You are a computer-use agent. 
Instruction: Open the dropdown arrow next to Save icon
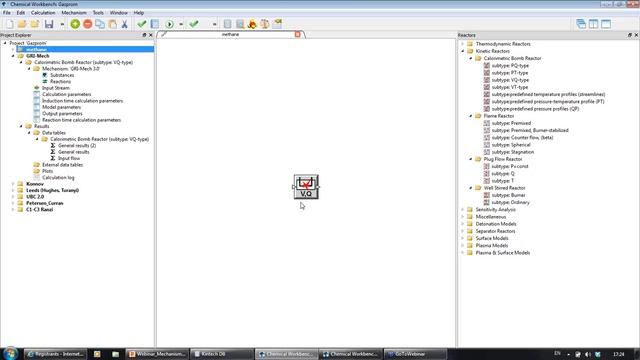(x=62, y=24)
